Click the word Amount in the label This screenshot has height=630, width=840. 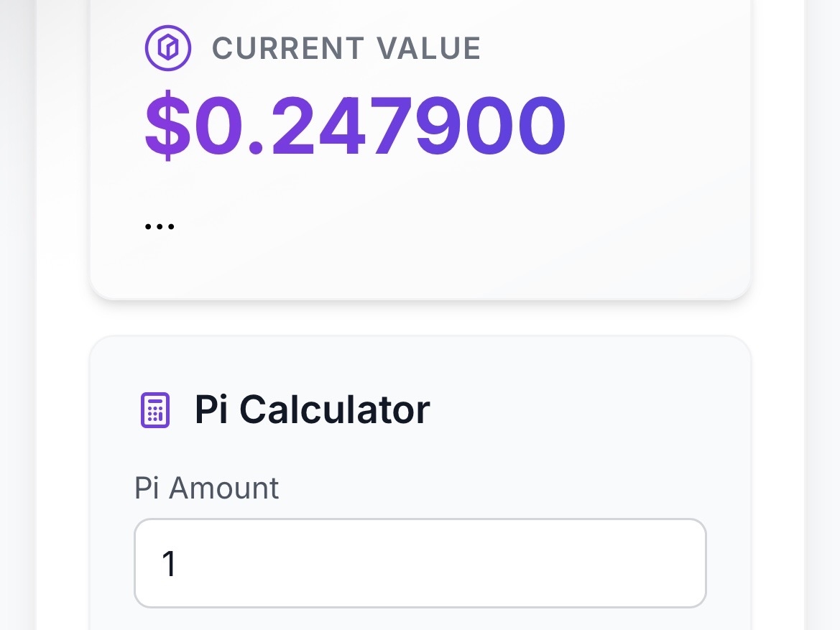pos(223,488)
